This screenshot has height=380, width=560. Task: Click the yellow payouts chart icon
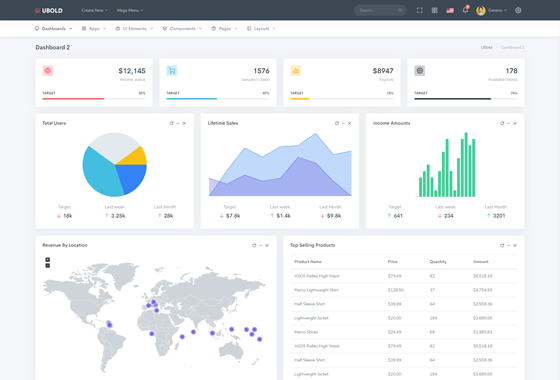point(296,70)
